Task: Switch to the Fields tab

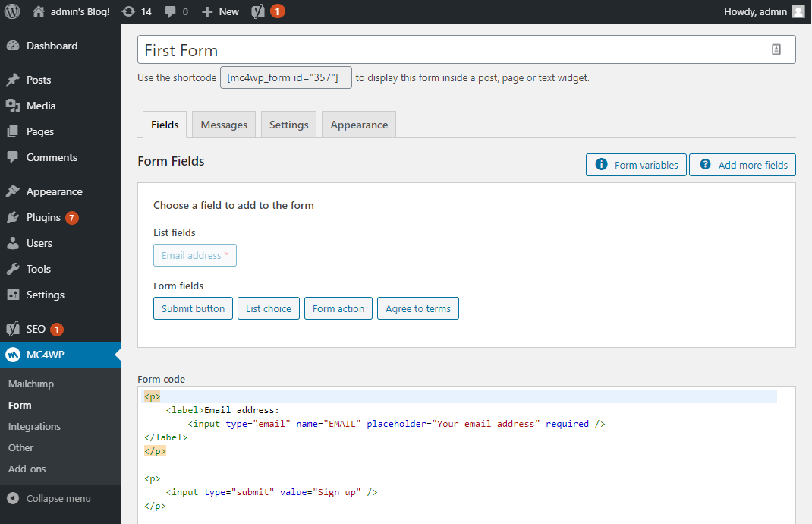Action: point(165,125)
